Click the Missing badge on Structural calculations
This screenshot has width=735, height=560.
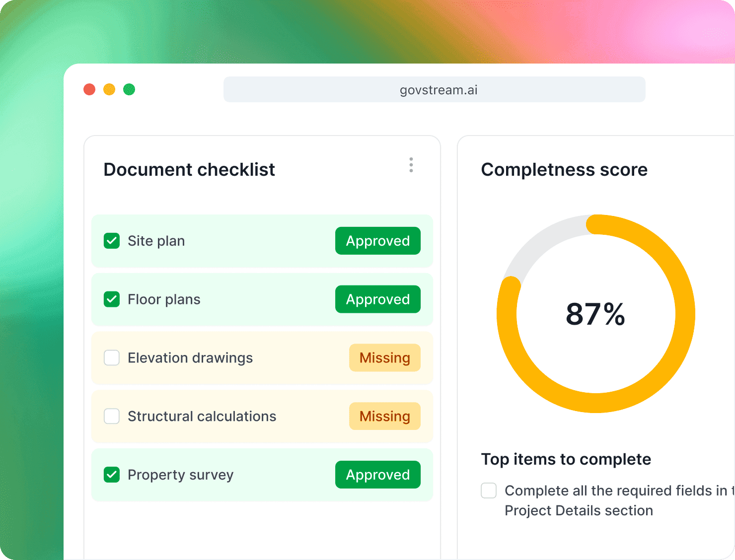tap(384, 416)
